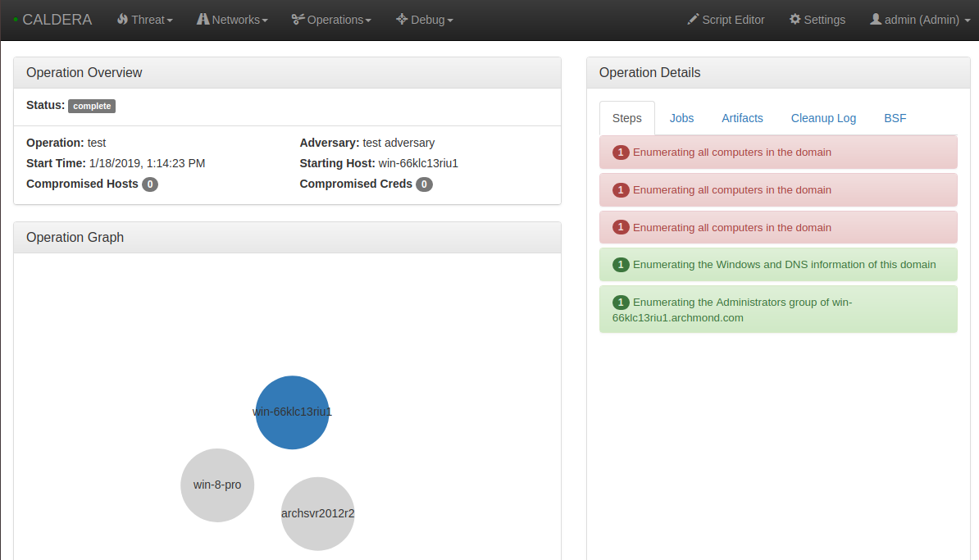Click the first 'Enumerating all computers' step

(x=777, y=152)
